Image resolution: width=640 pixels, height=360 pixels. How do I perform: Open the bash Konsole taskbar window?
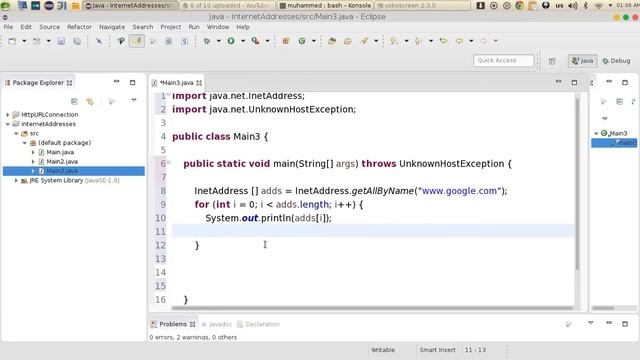pos(325,6)
